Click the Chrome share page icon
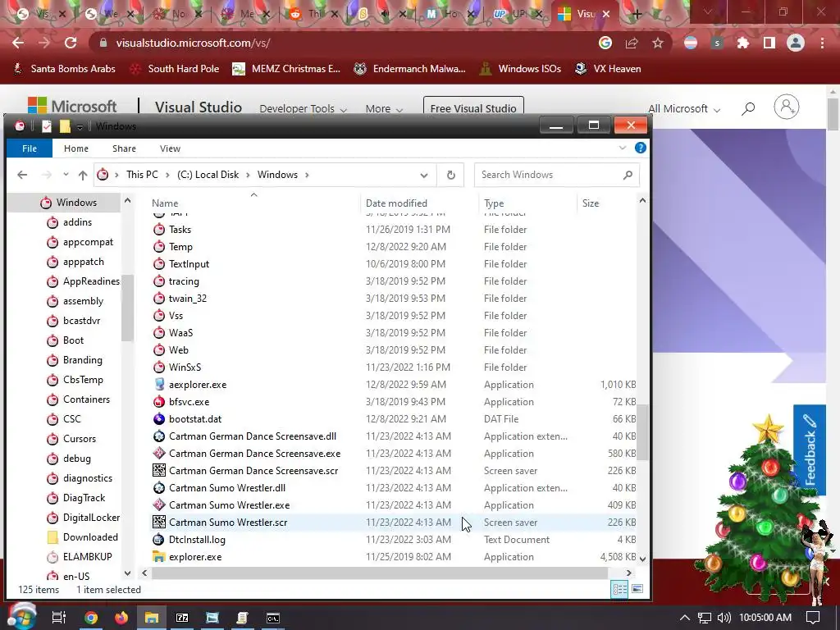The width and height of the screenshot is (840, 630). [x=632, y=43]
